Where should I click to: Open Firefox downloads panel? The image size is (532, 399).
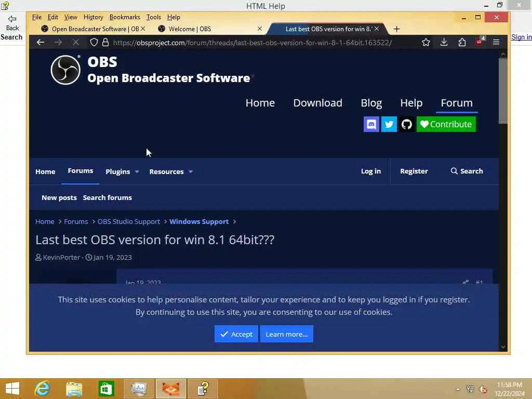coord(444,42)
